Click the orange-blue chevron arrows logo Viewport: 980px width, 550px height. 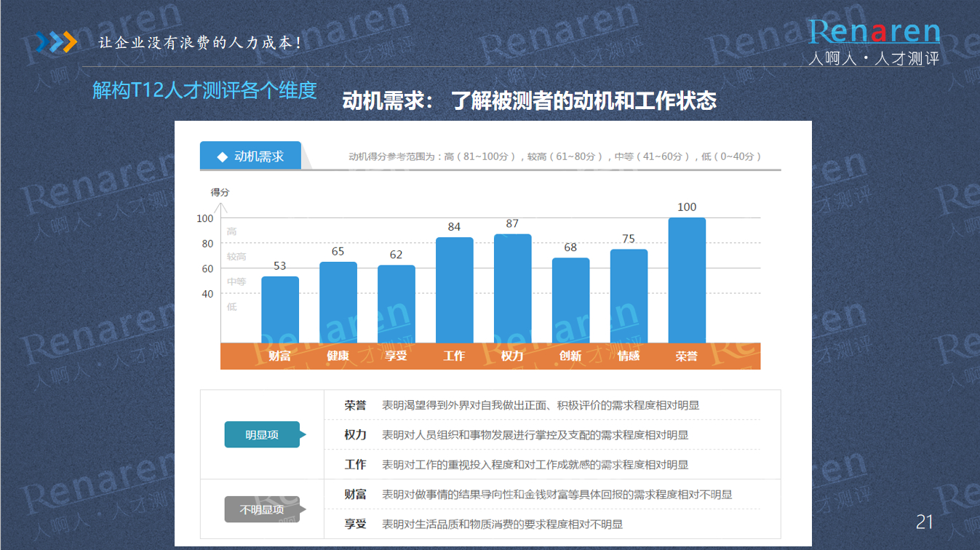[56, 42]
